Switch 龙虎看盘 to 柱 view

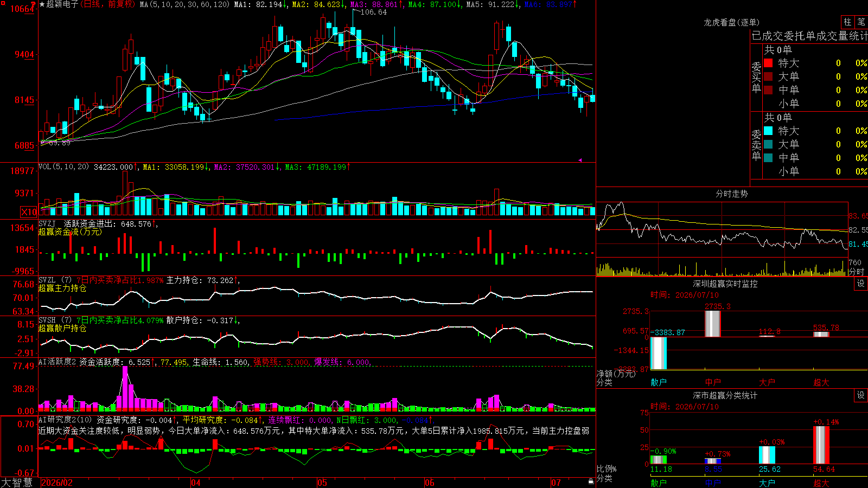pos(847,22)
